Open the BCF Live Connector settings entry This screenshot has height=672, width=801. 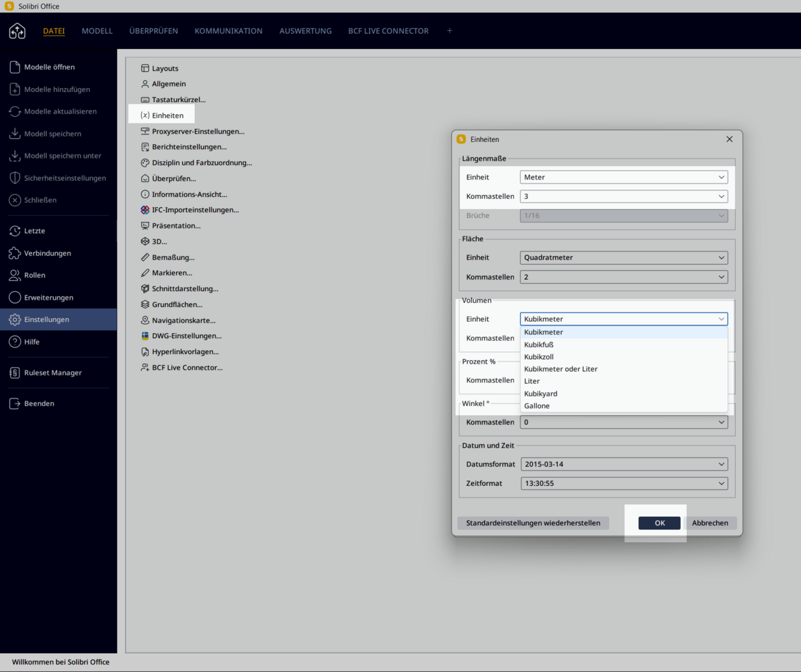point(182,368)
